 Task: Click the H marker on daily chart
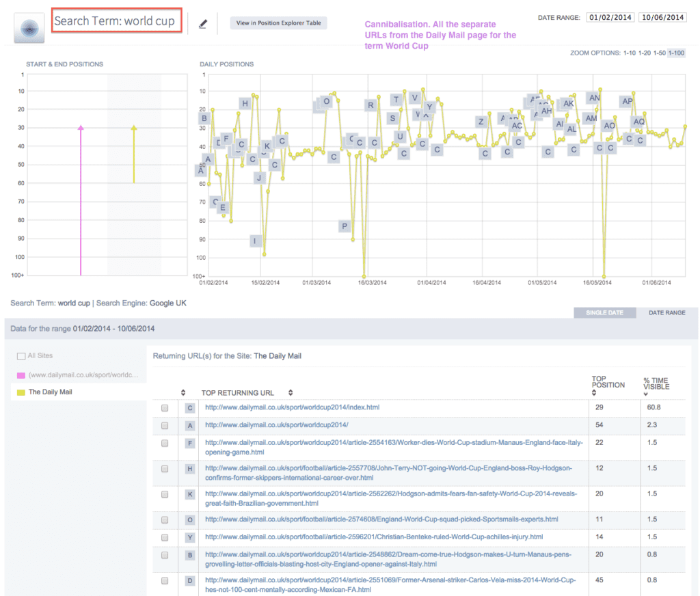click(x=245, y=104)
